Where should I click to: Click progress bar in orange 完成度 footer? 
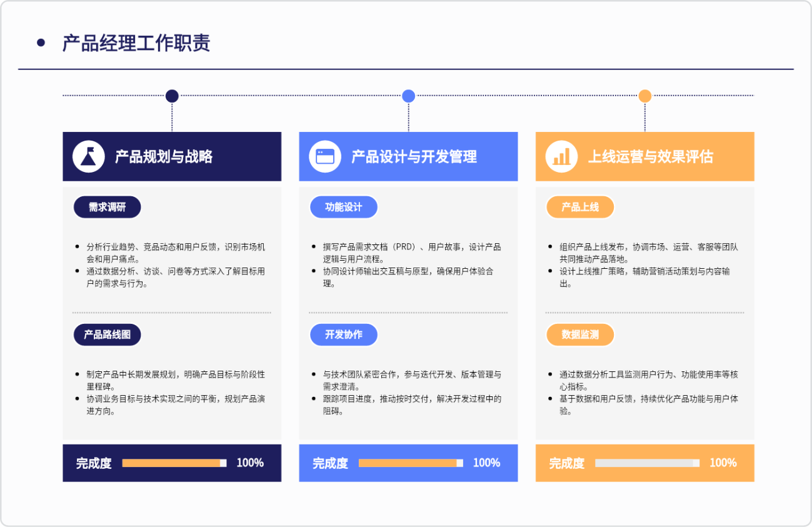coord(647,463)
